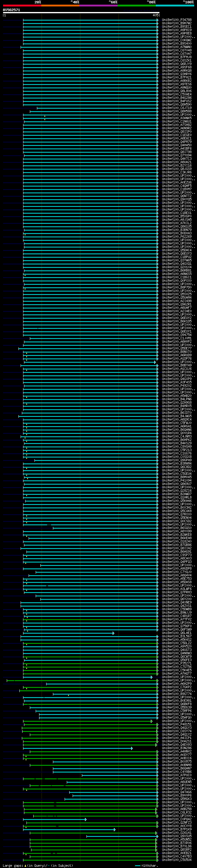Select hit label UniRef100_C1J0M1

(x=177, y=338)
